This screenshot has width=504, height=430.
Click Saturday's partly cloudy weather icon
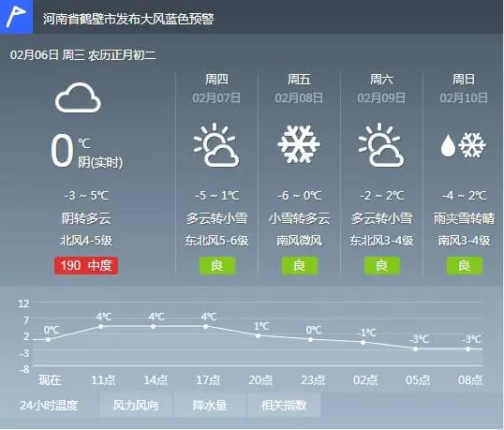(x=381, y=145)
